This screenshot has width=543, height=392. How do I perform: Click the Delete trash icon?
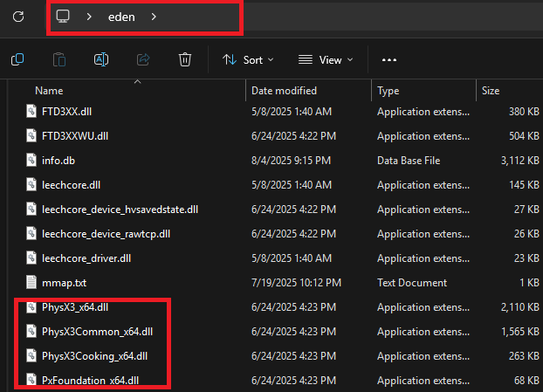pos(185,59)
